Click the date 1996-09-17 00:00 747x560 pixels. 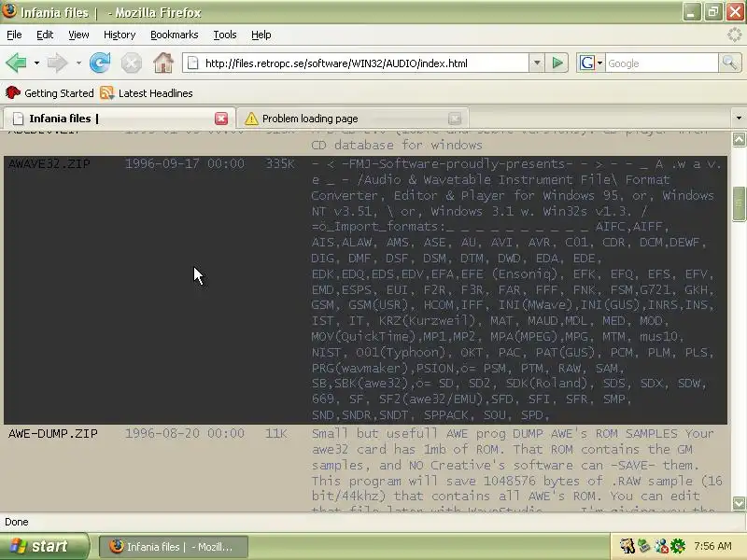(185, 164)
